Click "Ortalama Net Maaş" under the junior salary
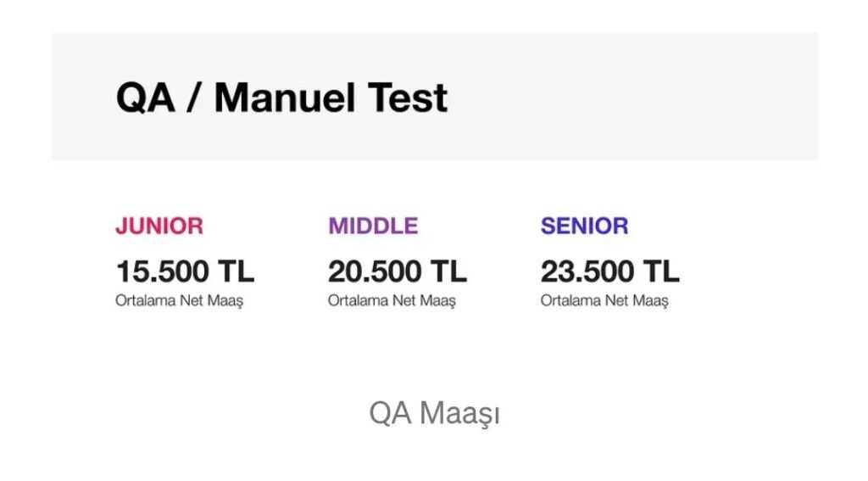 pos(179,300)
